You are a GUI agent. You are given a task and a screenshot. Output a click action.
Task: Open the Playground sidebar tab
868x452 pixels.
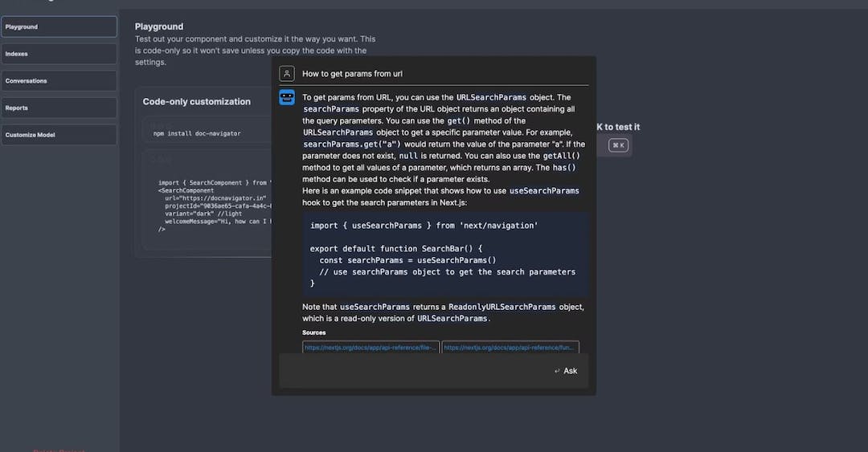click(59, 26)
